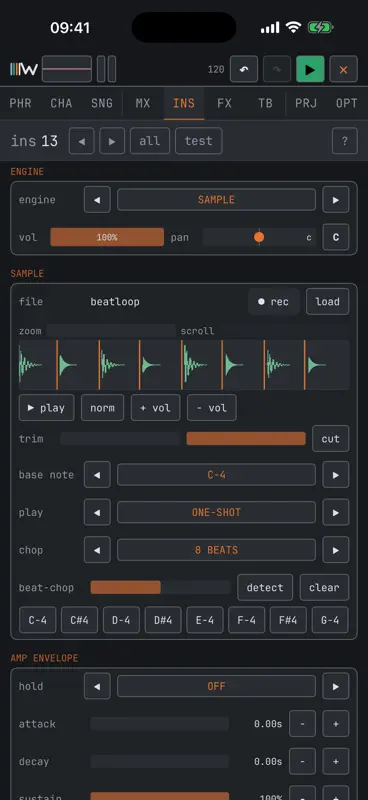Switch to the FX tab

(225, 104)
